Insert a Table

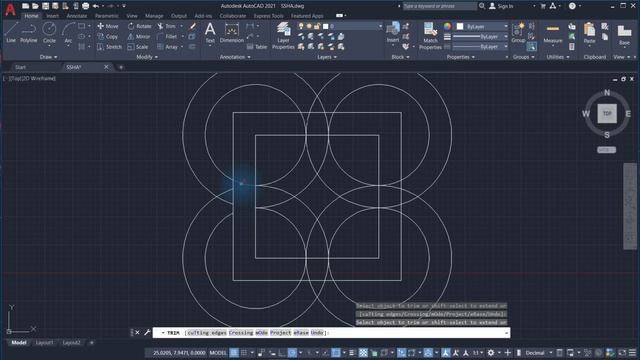257,47
